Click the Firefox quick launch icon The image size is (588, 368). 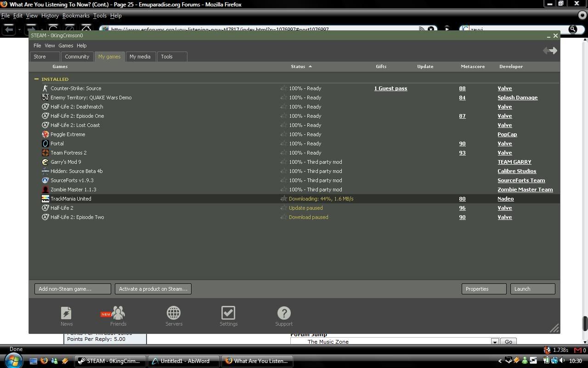(44, 361)
